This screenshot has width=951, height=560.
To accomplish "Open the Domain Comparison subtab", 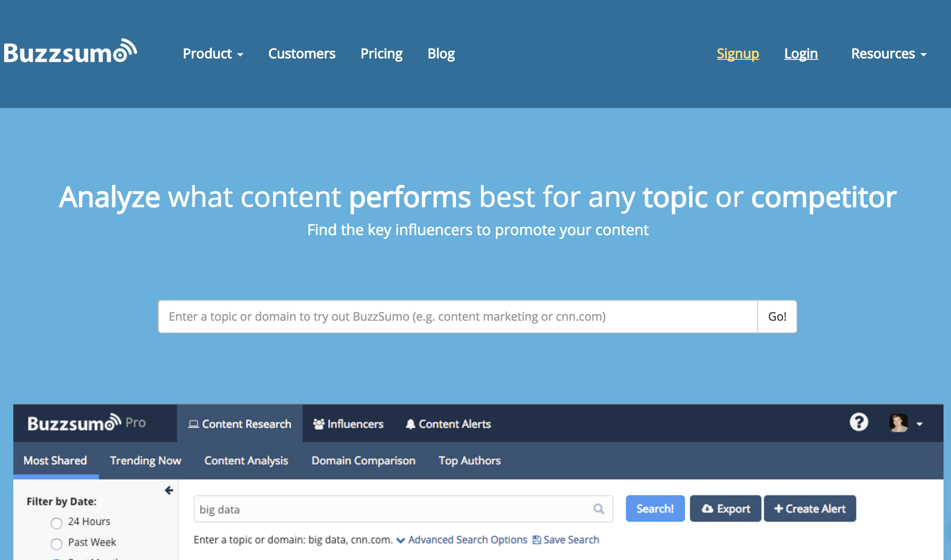I will tap(363, 460).
